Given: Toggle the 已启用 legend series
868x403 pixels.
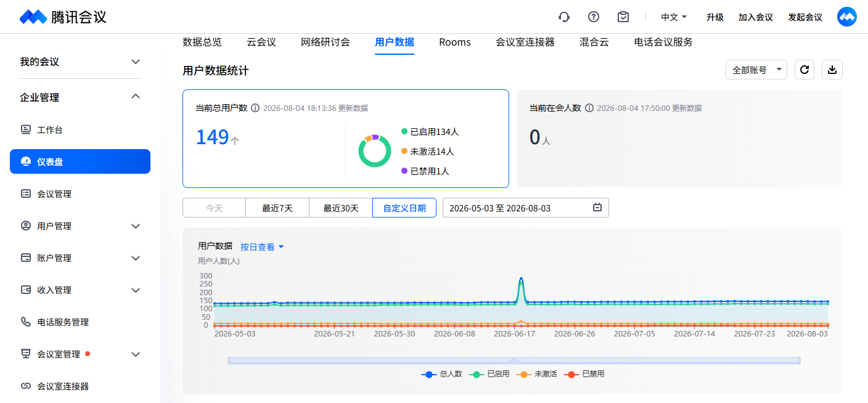Looking at the screenshot, I should pos(489,374).
